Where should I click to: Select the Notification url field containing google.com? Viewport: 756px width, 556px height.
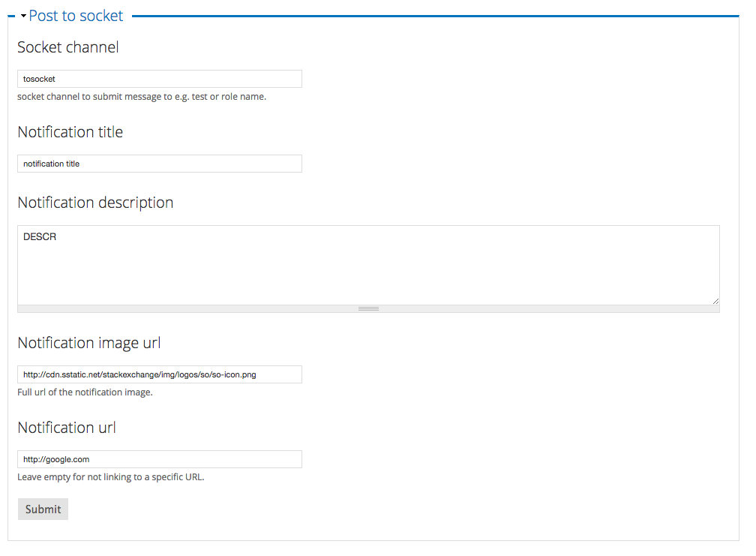click(159, 458)
